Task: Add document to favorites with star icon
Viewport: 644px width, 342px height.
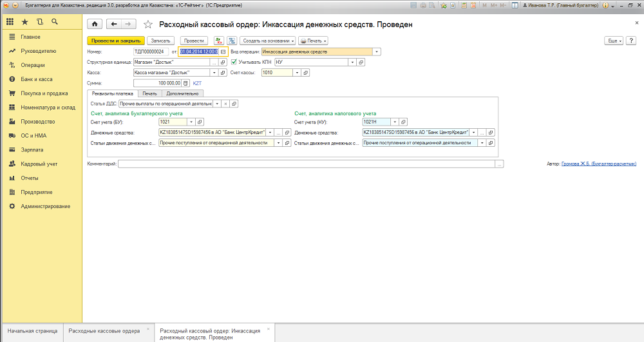Action: tap(148, 24)
